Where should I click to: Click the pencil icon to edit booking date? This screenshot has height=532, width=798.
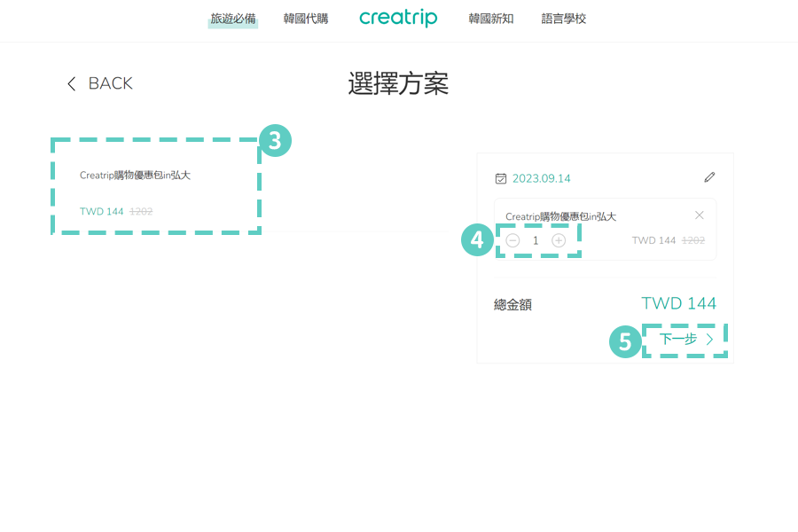[709, 176]
